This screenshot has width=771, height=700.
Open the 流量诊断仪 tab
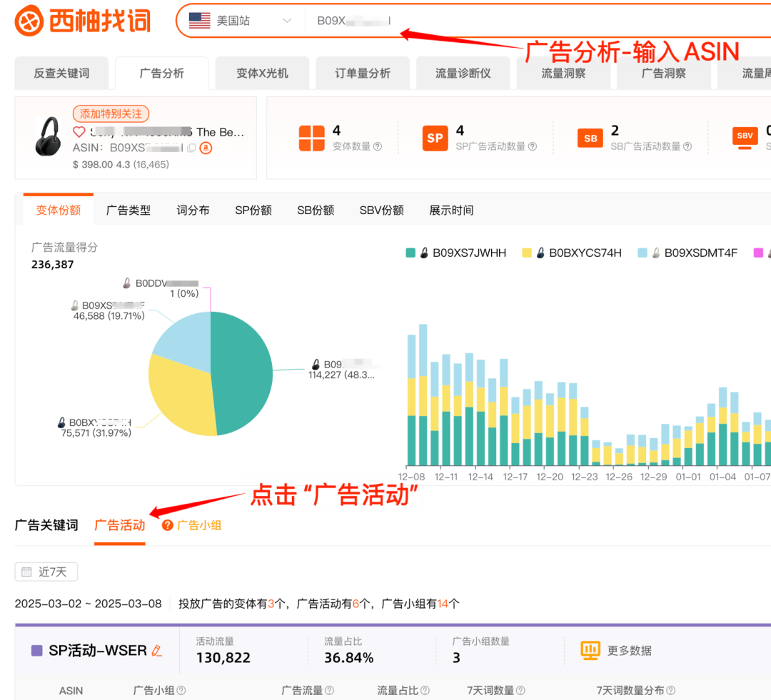[463, 73]
